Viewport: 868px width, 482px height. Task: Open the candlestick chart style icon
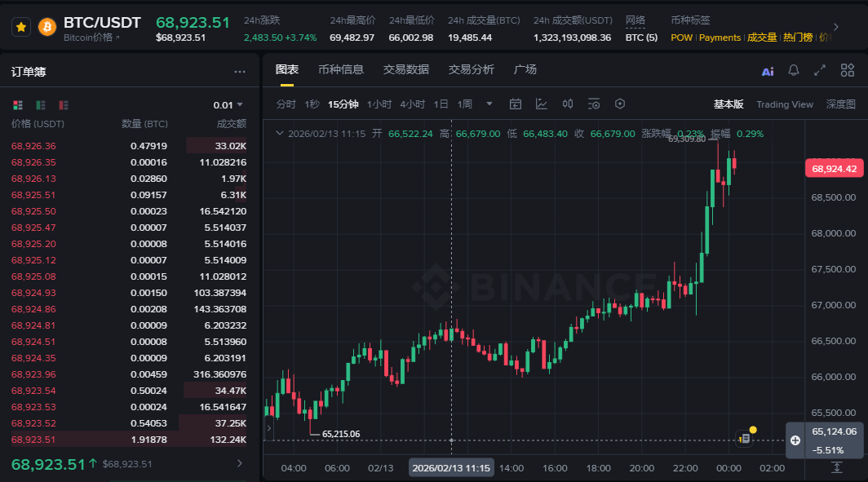tap(568, 104)
